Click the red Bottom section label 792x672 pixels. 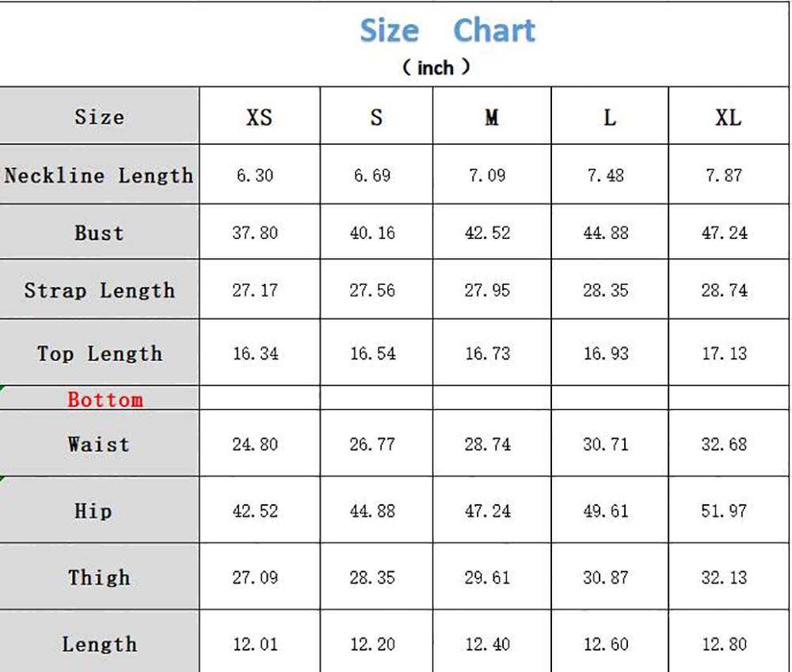[x=105, y=399]
